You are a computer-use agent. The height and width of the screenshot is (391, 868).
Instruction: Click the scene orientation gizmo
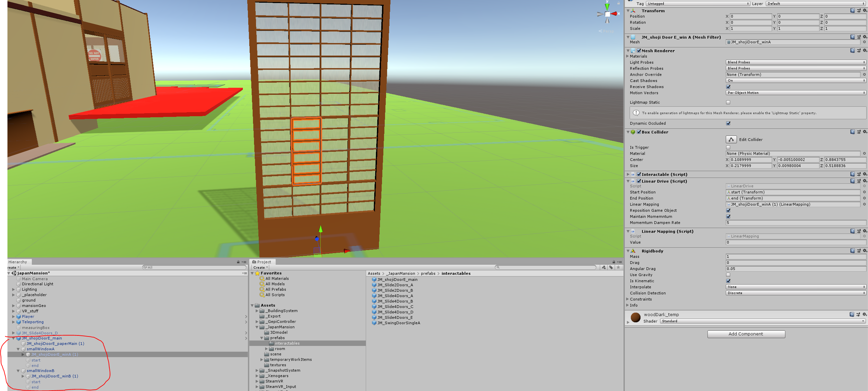pos(607,14)
